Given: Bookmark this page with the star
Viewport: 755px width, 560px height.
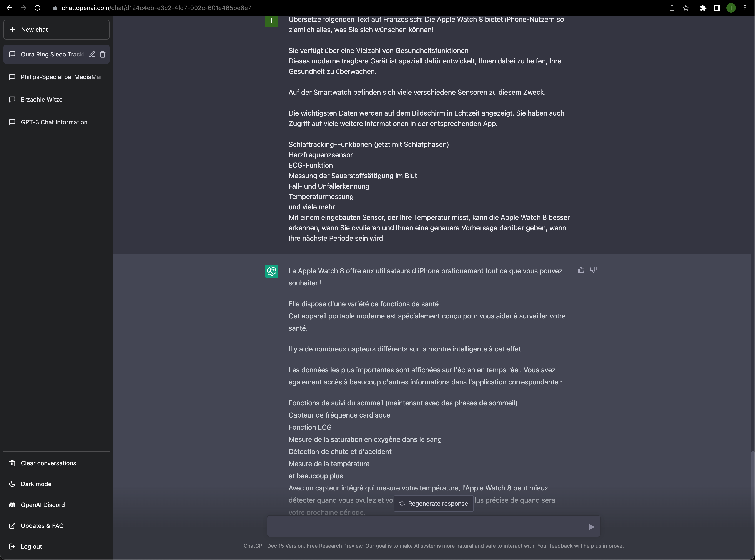Looking at the screenshot, I should [686, 8].
